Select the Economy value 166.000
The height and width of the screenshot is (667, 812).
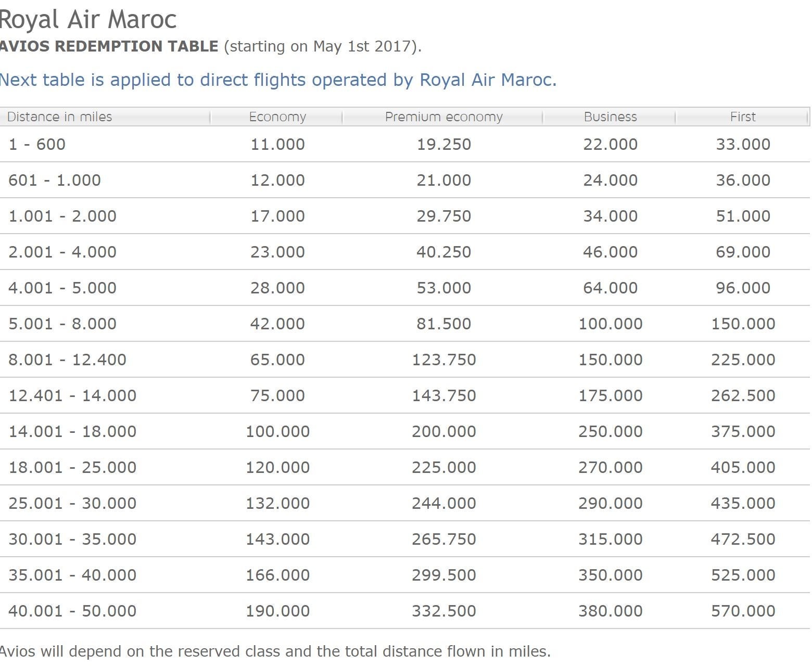pyautogui.click(x=277, y=575)
